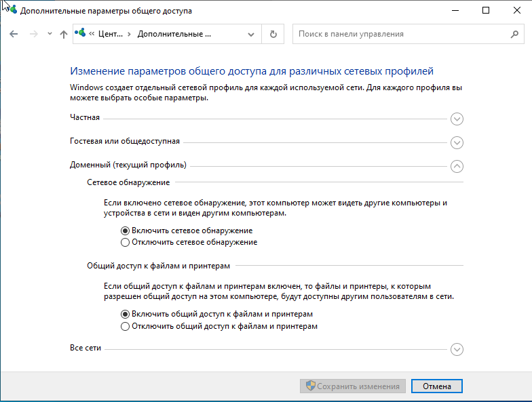Click the forward navigation arrow

coord(34,34)
